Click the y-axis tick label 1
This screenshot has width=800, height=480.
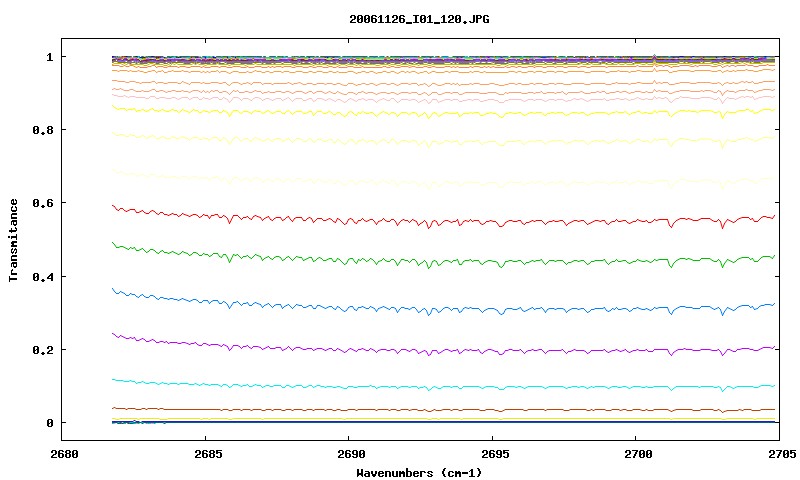49,57
